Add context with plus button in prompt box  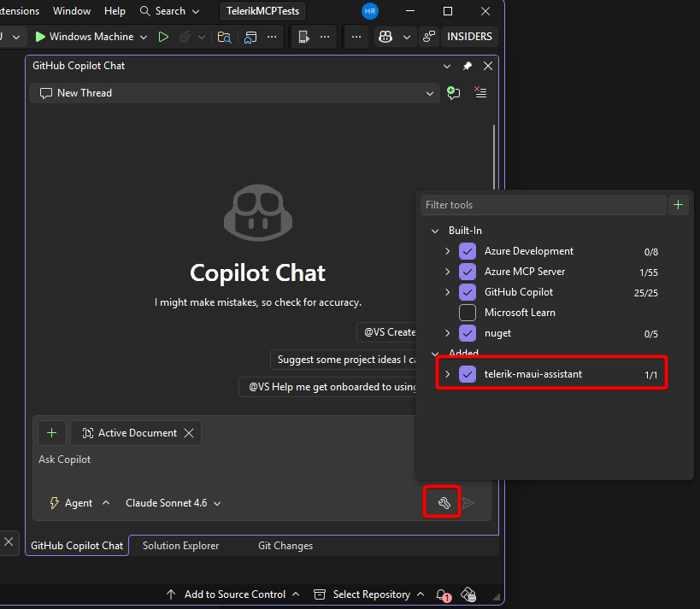52,433
